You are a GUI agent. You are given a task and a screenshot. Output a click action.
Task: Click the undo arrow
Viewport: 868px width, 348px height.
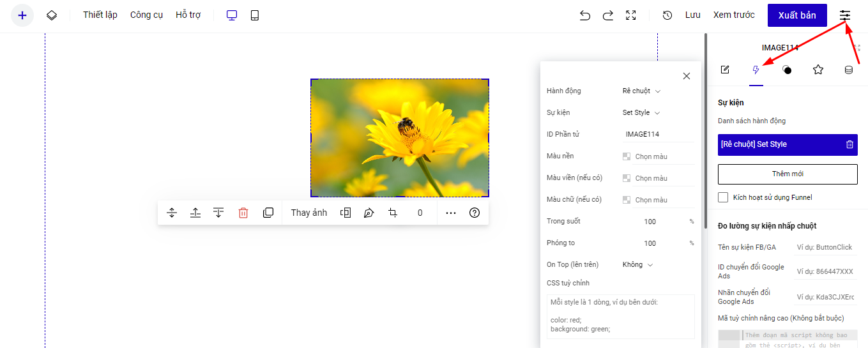(584, 15)
